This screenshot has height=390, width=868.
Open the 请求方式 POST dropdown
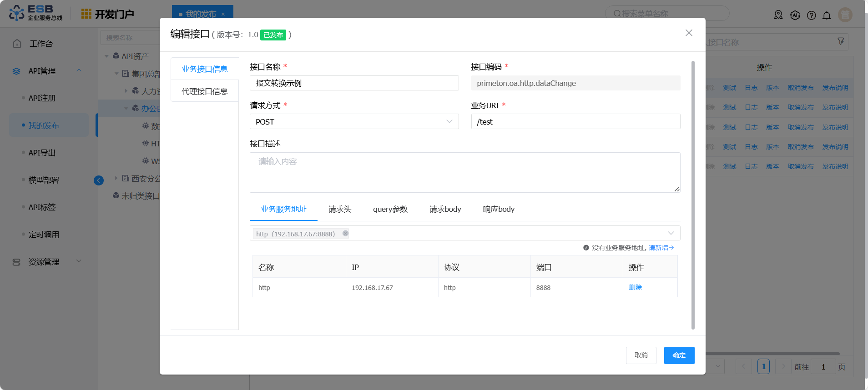[x=354, y=122]
